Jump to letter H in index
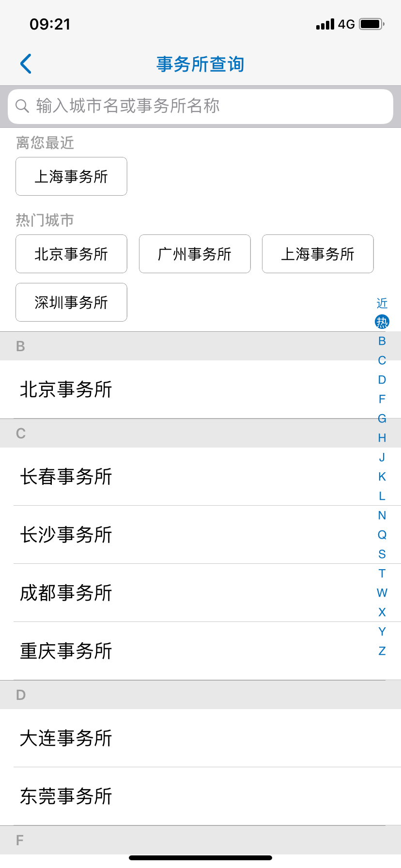Image resolution: width=401 pixels, height=868 pixels. (382, 438)
